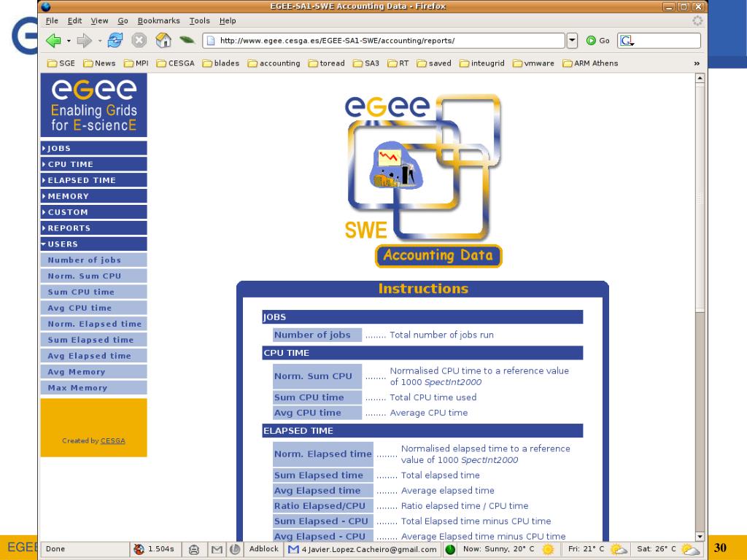The image size is (747, 560).
Task: Click the grey Forward arrow button
Action: coord(84,41)
